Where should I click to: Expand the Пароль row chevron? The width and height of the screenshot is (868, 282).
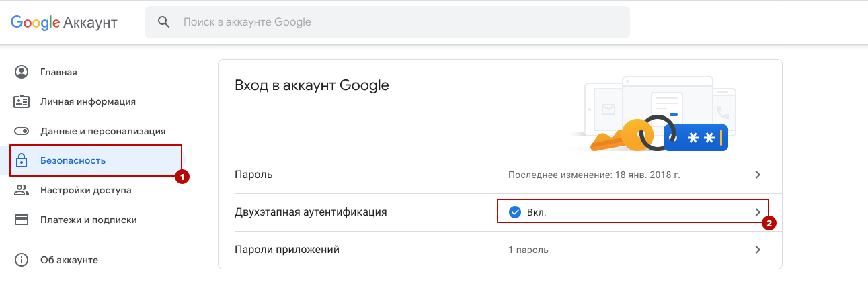pos(758,175)
